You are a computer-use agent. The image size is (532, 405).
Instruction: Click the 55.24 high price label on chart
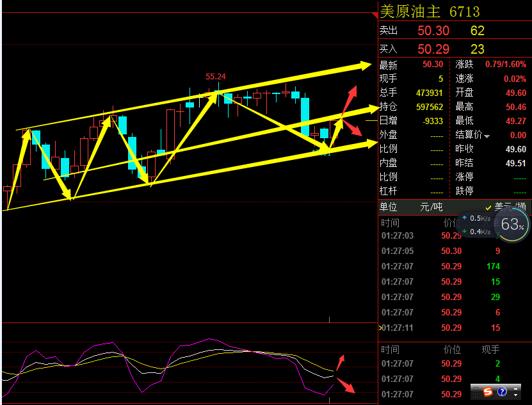click(x=215, y=77)
